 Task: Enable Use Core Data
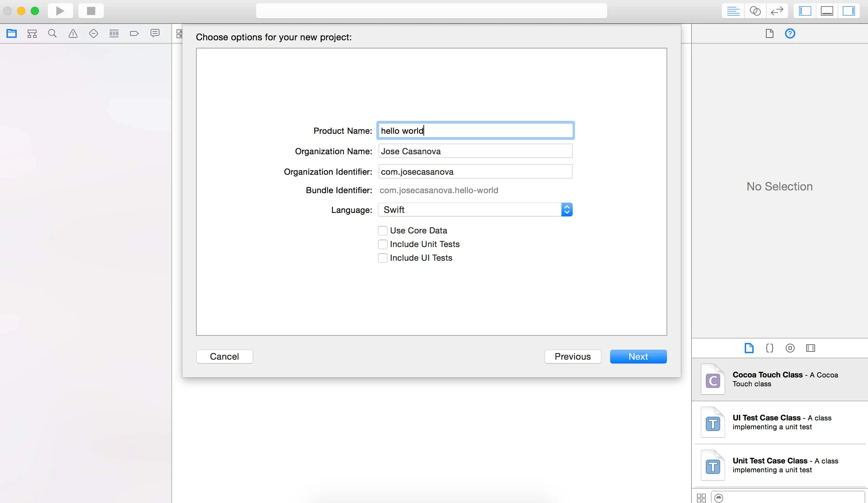(383, 230)
